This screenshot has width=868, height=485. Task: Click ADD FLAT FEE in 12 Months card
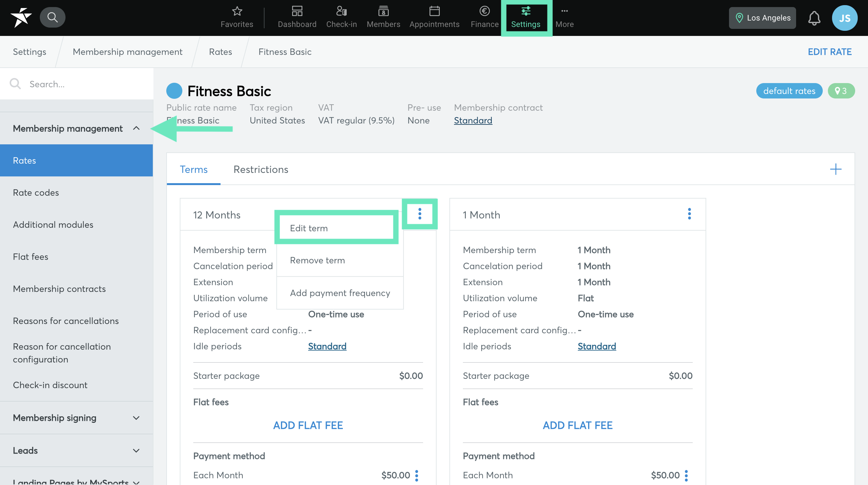(308, 425)
